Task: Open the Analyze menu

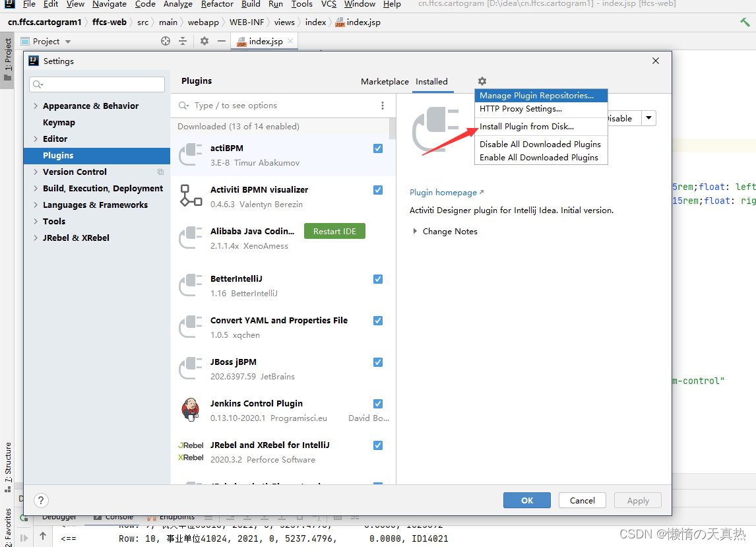Action: point(178,5)
